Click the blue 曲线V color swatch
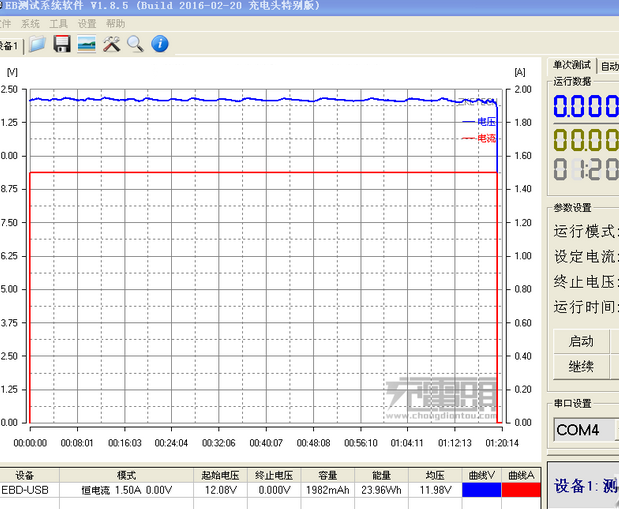Screen dimensions: 619x509 tap(481, 490)
